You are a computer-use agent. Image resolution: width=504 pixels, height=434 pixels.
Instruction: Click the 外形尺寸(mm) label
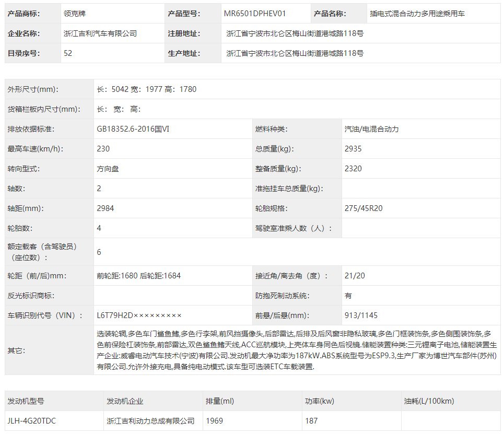coord(33,89)
